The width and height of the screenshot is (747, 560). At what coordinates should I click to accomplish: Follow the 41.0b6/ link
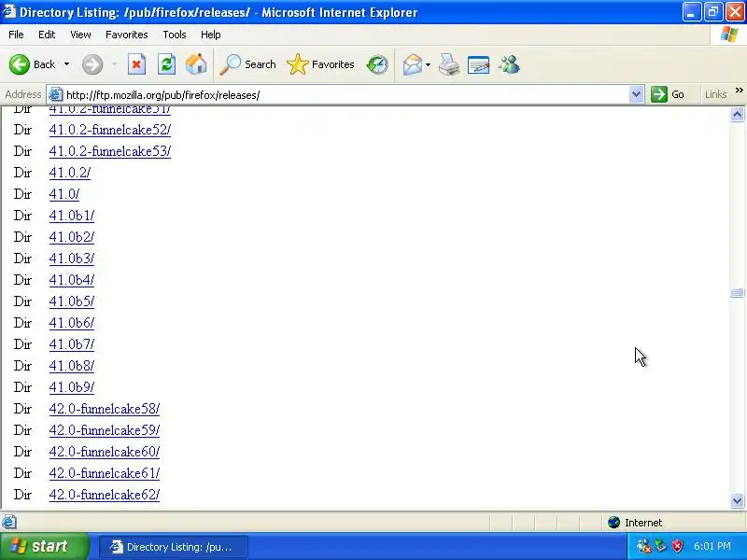click(x=72, y=322)
